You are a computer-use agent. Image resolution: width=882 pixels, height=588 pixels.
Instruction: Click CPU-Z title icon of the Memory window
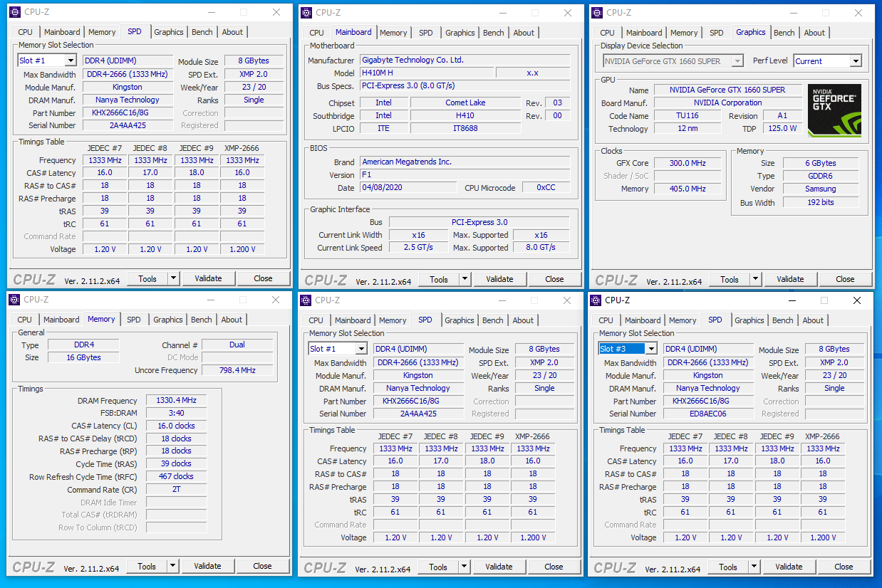coord(14,300)
